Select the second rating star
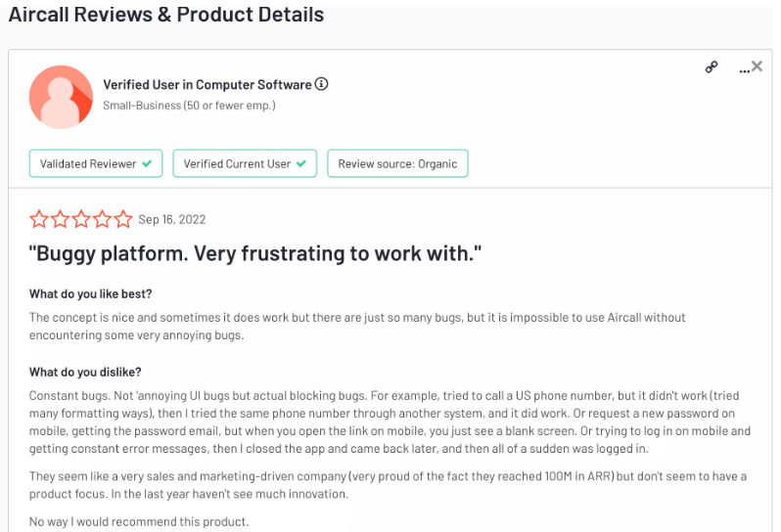Viewport: 781px width, 532px height. pyautogui.click(x=60, y=219)
